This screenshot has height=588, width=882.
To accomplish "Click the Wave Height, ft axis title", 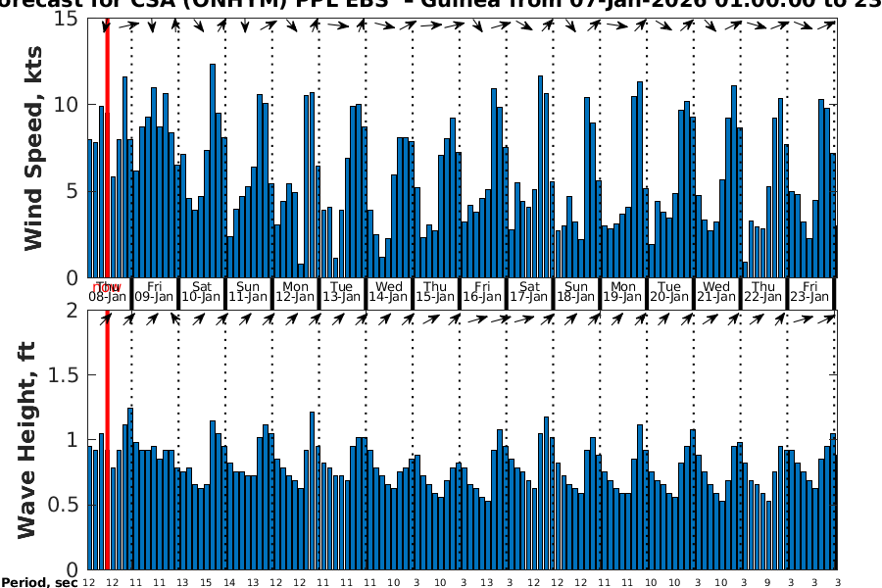I will pos(26,439).
